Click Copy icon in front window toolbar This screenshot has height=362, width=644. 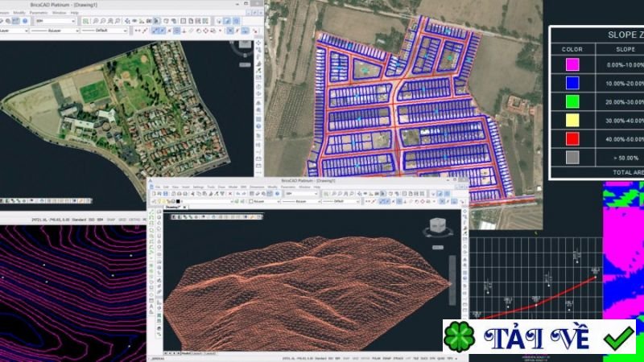tap(199, 194)
